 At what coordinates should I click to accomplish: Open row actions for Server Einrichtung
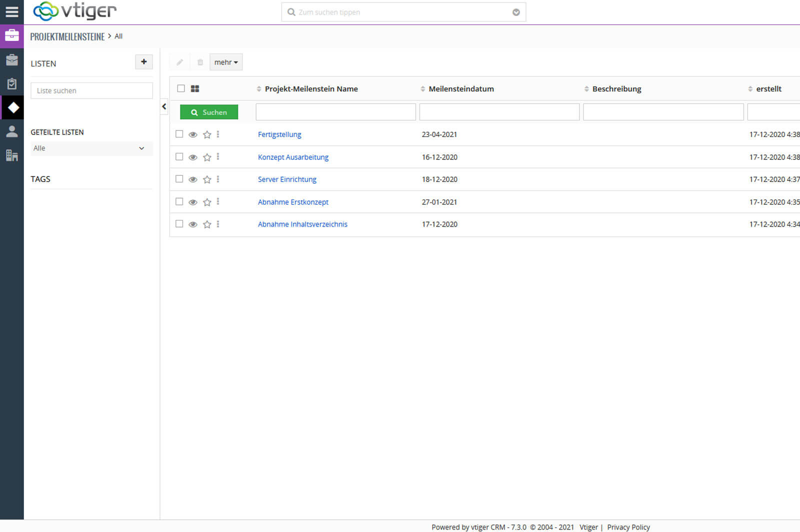(218, 179)
